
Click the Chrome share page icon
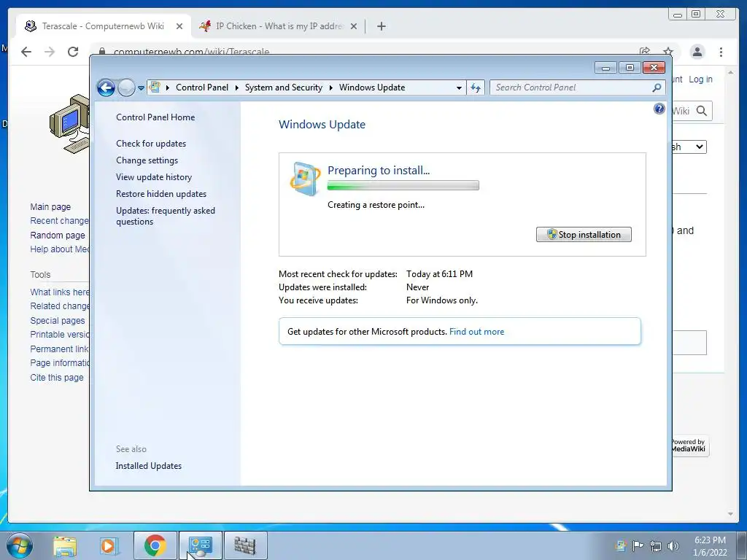(x=645, y=52)
